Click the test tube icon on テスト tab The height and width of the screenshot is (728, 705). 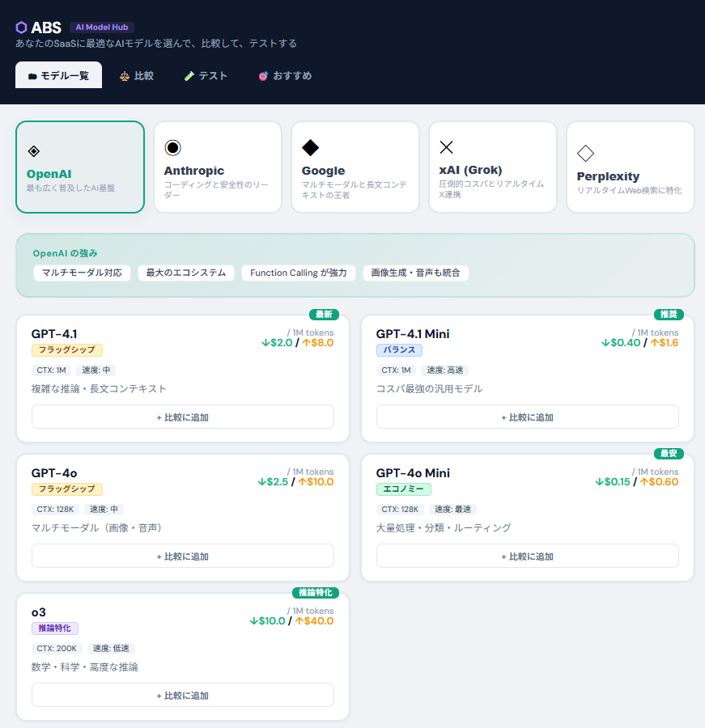(x=189, y=76)
